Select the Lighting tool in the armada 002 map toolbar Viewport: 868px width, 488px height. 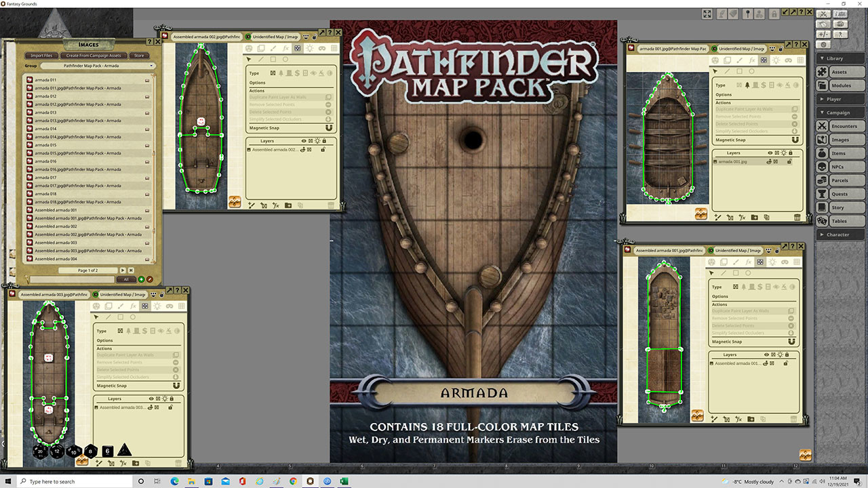(310, 48)
